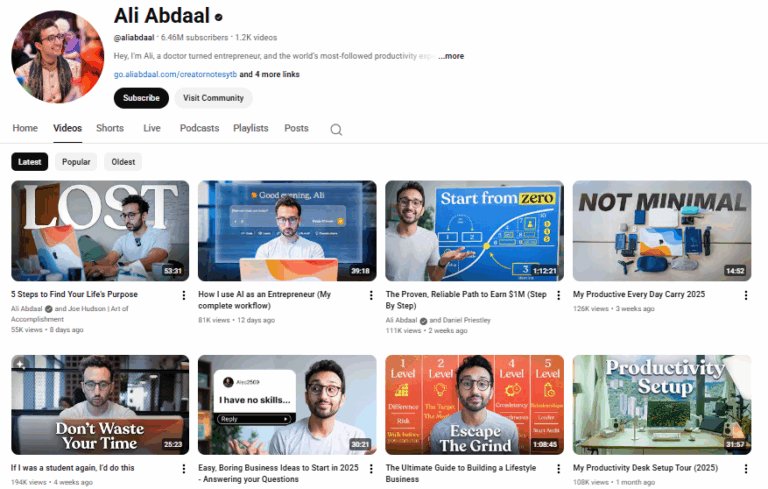Open three-dot menu for Ultimate Guide Lifestyle Business
Image resolution: width=768 pixels, height=489 pixels.
558,469
